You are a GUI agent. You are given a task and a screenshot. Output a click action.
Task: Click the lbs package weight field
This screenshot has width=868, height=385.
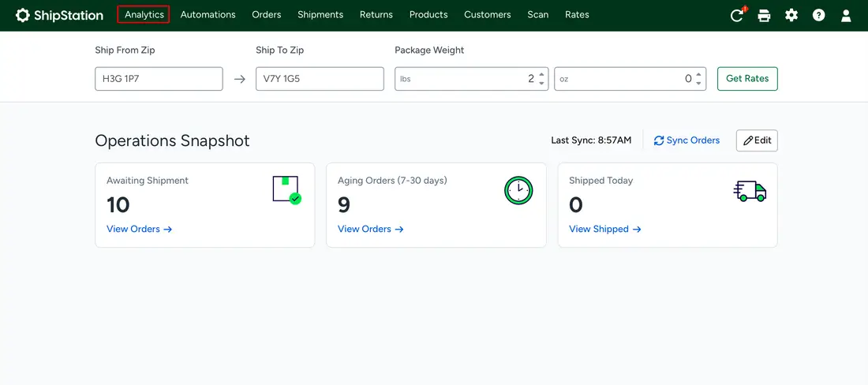click(x=471, y=79)
